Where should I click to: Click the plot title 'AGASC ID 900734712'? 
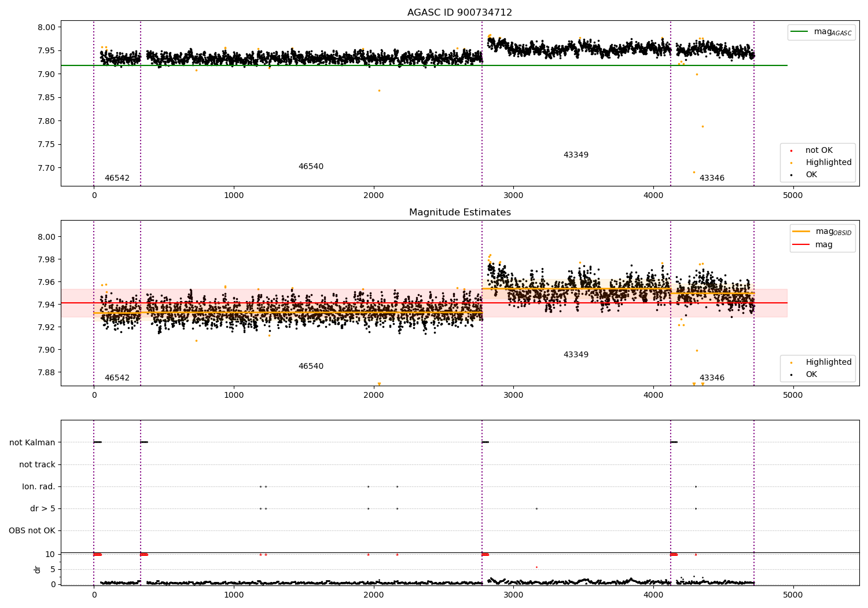tap(459, 13)
